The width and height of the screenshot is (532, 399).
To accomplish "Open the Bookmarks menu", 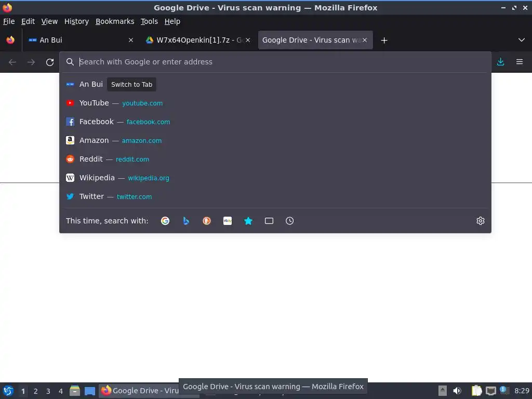I will point(115,21).
